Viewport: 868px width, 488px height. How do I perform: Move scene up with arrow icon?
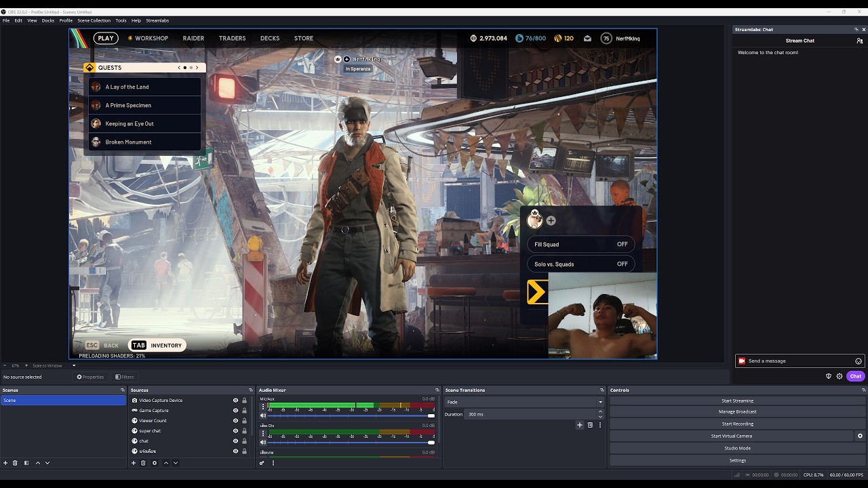tap(38, 463)
